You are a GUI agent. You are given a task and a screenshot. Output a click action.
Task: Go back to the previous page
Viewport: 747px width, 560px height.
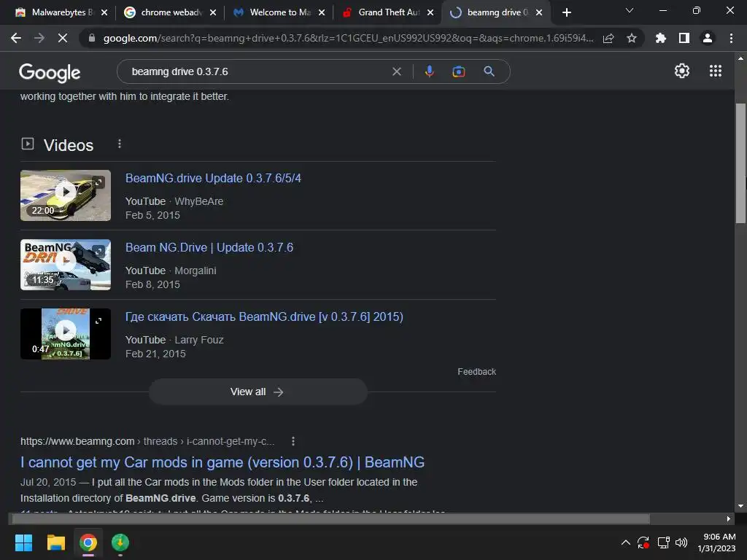pyautogui.click(x=16, y=38)
